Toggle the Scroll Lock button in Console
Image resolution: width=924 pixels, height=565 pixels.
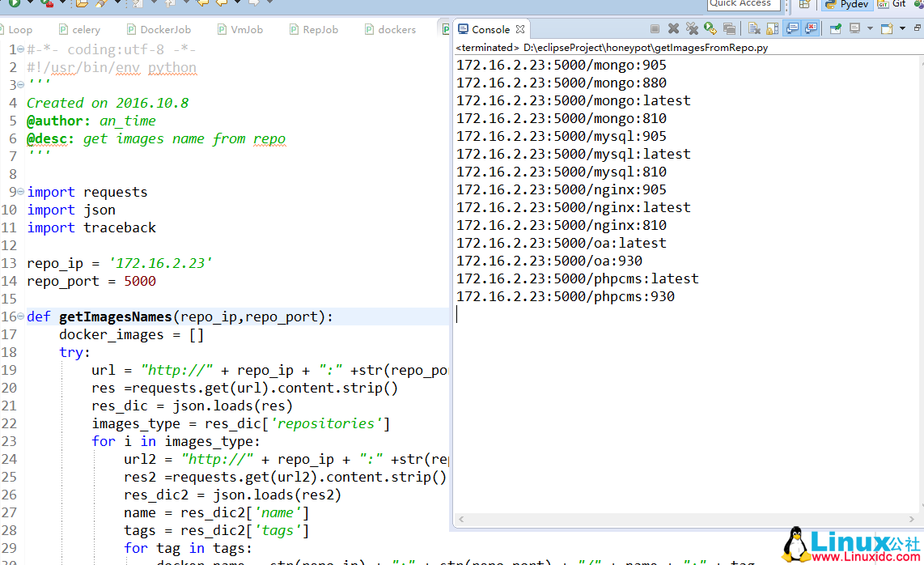click(773, 29)
